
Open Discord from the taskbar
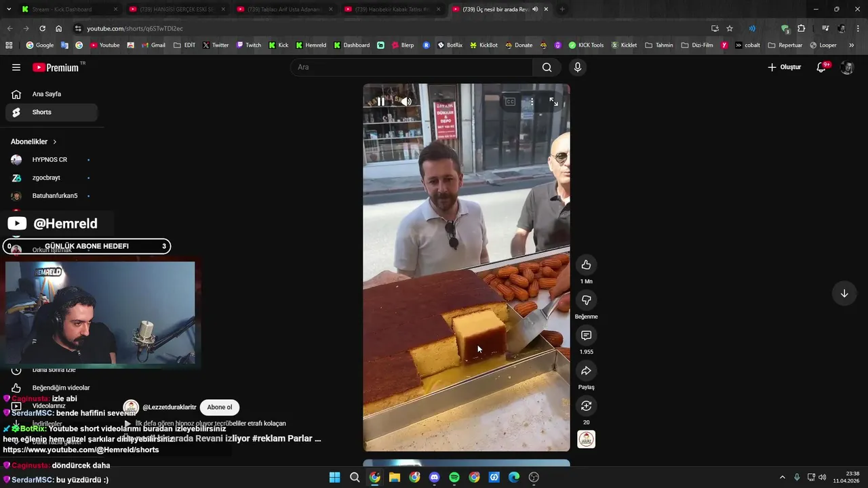pos(435,477)
